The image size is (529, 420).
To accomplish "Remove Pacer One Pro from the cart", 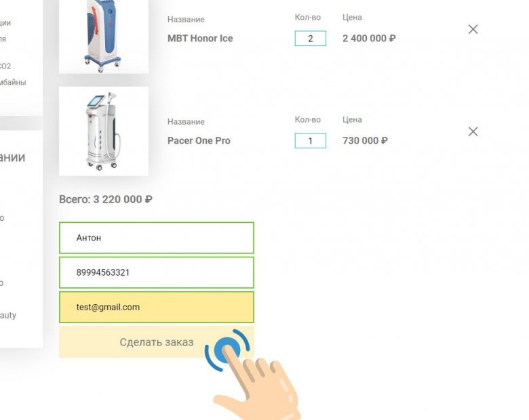I will (473, 131).
